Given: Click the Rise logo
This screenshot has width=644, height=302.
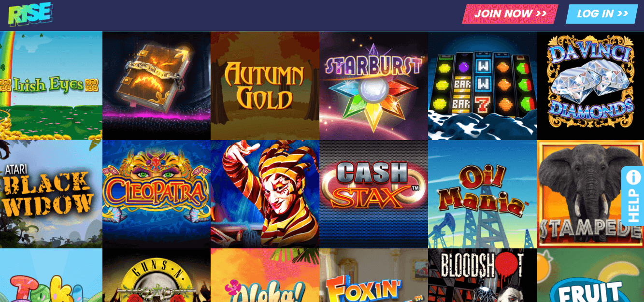Looking at the screenshot, I should tap(30, 14).
